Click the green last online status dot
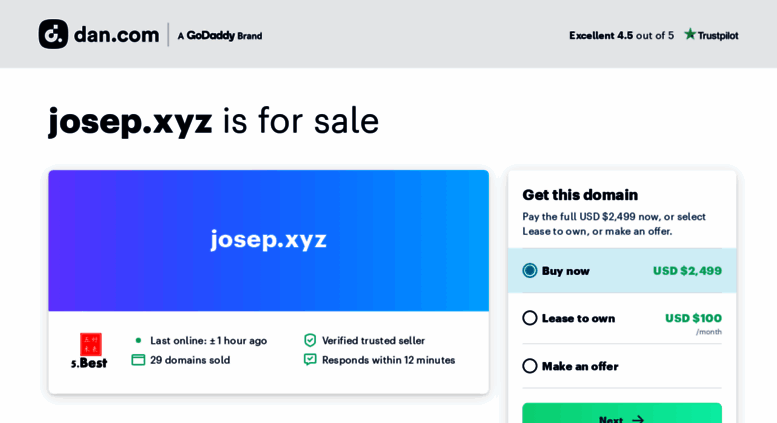 [x=138, y=340]
